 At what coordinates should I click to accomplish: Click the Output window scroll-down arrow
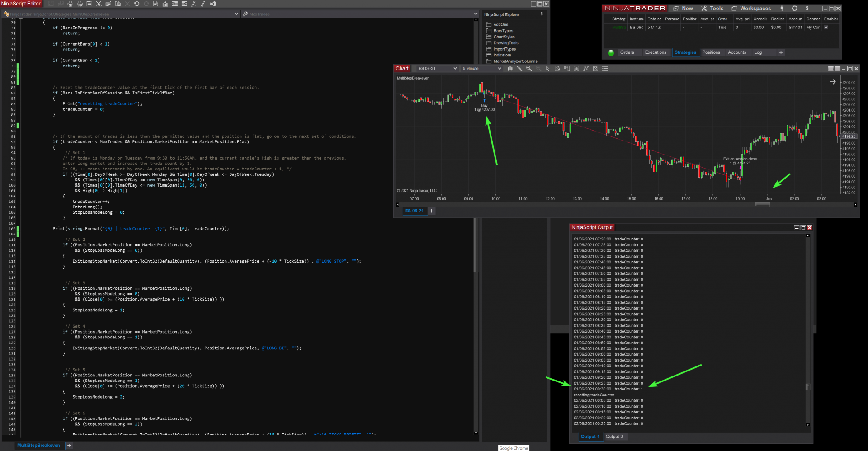coord(808,425)
